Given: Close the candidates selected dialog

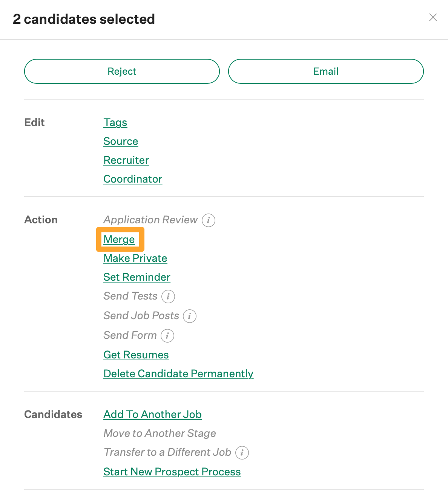Looking at the screenshot, I should coord(433,17).
